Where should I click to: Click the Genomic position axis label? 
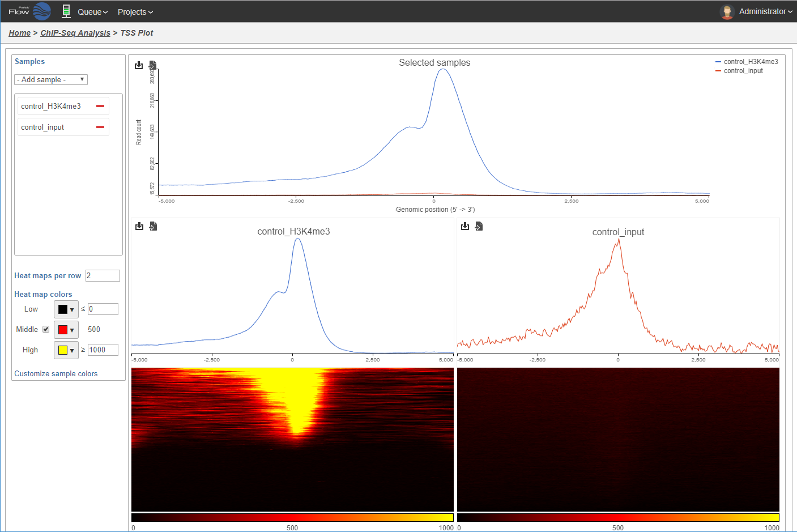(x=435, y=210)
